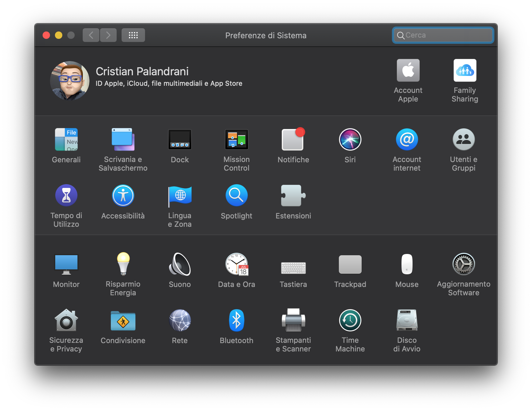
Task: Click the back navigation arrow
Action: coord(91,35)
